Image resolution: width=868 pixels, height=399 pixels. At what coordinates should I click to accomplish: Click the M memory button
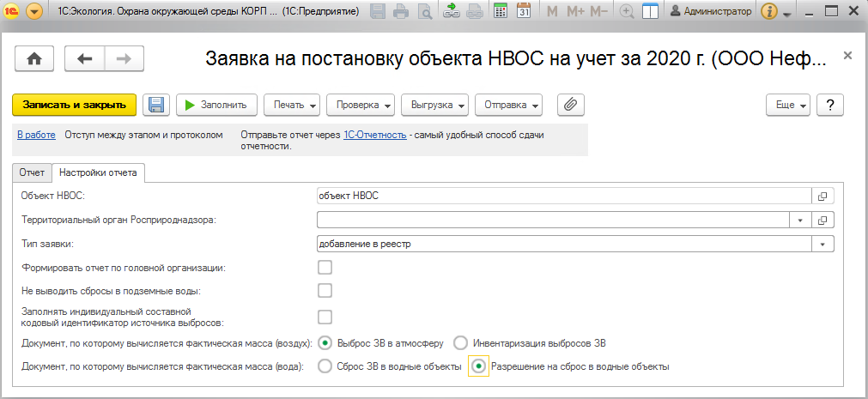click(552, 11)
